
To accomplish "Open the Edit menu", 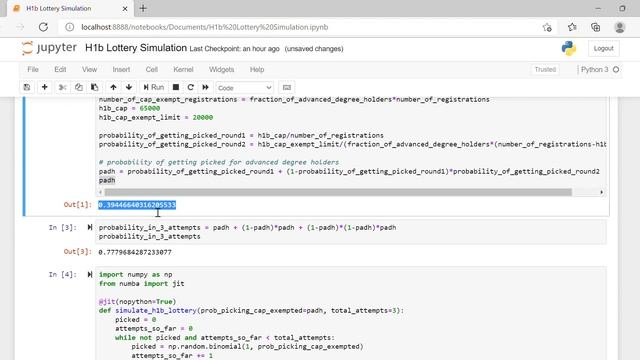I will pos(60,69).
